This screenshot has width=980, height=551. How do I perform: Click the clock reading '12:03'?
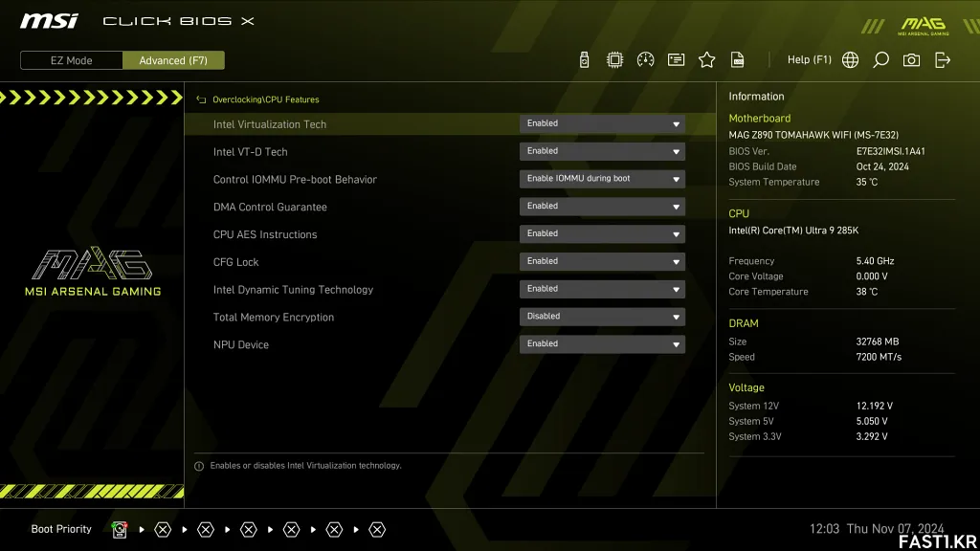[x=824, y=529]
